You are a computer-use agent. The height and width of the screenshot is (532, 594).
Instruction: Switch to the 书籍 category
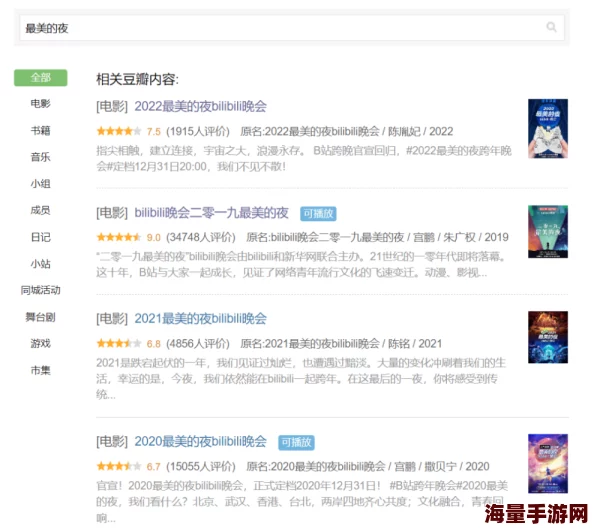(41, 130)
